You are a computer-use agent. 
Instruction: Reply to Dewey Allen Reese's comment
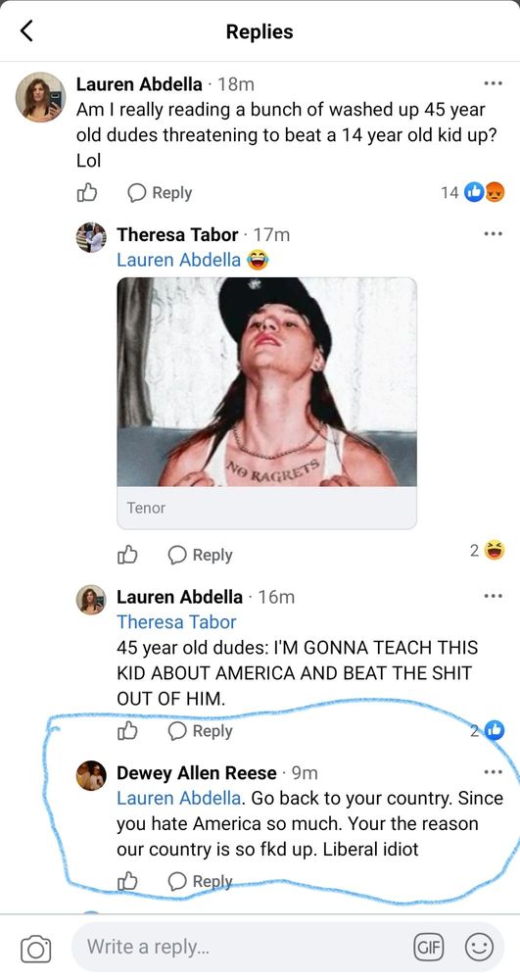pyautogui.click(x=201, y=881)
